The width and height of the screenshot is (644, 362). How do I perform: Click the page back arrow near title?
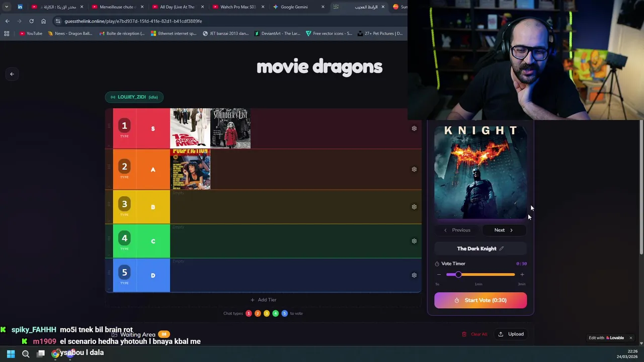(x=12, y=74)
